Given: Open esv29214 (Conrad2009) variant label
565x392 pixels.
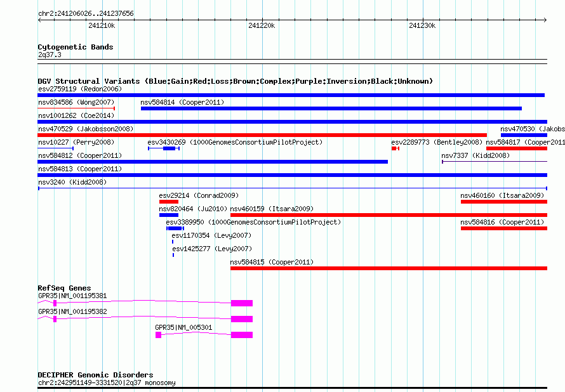Looking at the screenshot, I should click(x=199, y=195).
